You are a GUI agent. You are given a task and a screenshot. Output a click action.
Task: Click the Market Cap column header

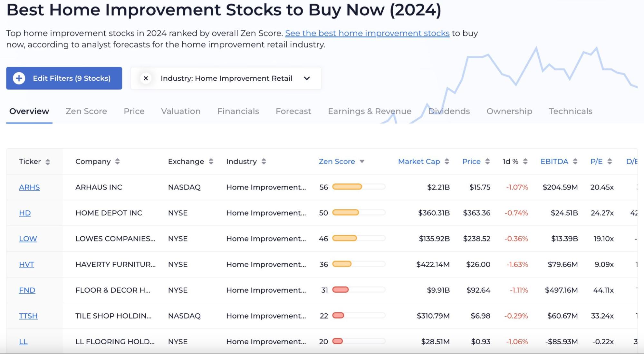coord(419,162)
